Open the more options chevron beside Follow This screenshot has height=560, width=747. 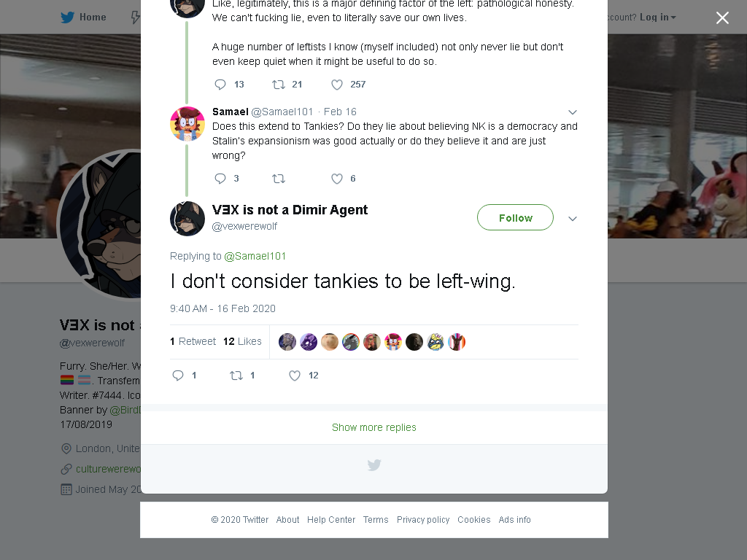(x=573, y=219)
